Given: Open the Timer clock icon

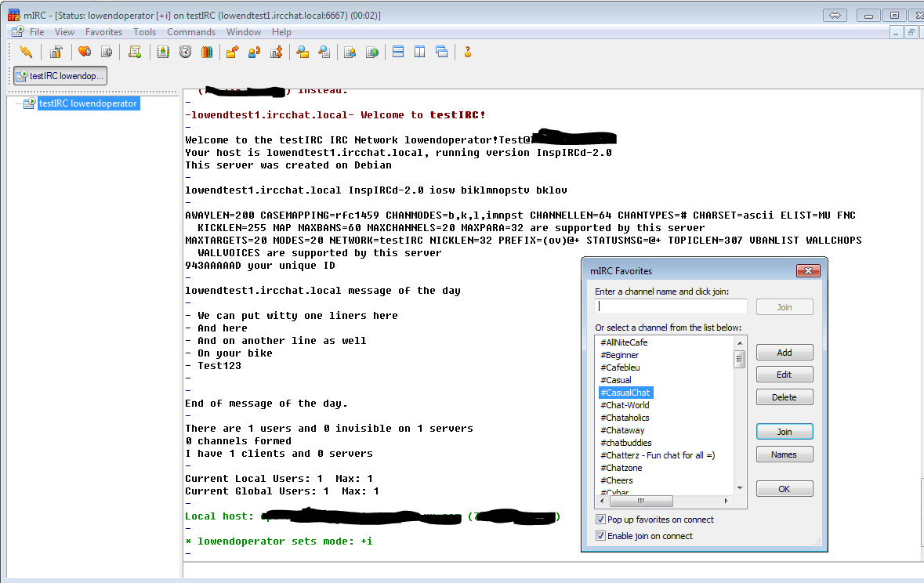Looking at the screenshot, I should coord(186,52).
